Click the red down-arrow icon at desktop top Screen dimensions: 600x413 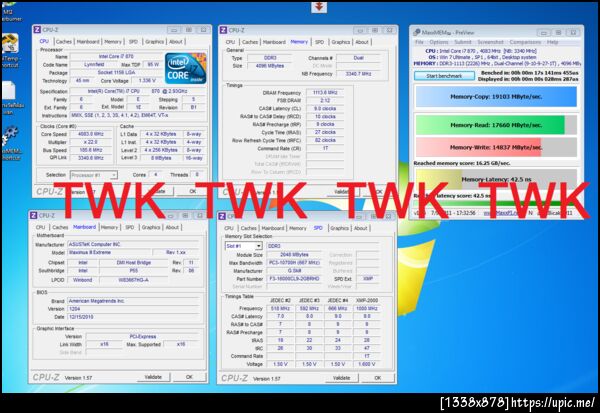(x=318, y=7)
